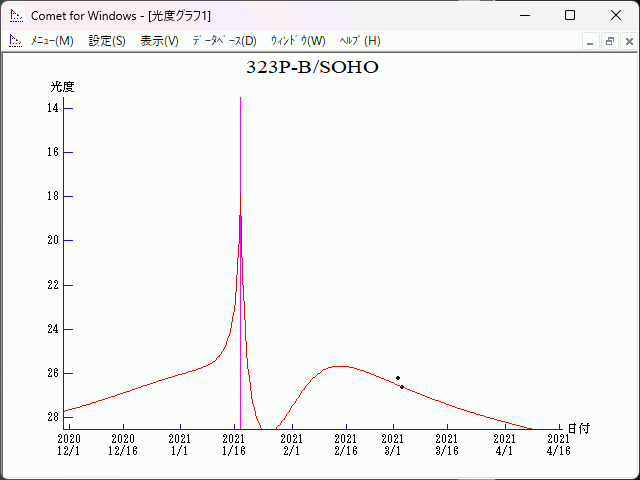Image resolution: width=640 pixels, height=480 pixels.
Task: Minimize the inner graph child window
Action: click(x=590, y=42)
